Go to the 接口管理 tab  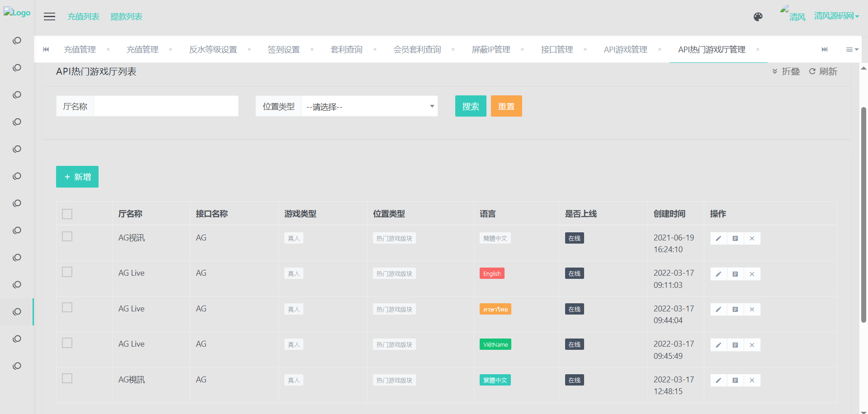(x=557, y=49)
